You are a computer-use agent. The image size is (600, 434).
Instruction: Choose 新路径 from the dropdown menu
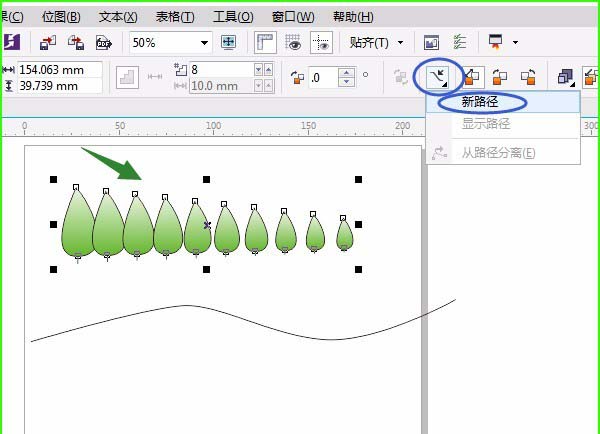point(503,102)
